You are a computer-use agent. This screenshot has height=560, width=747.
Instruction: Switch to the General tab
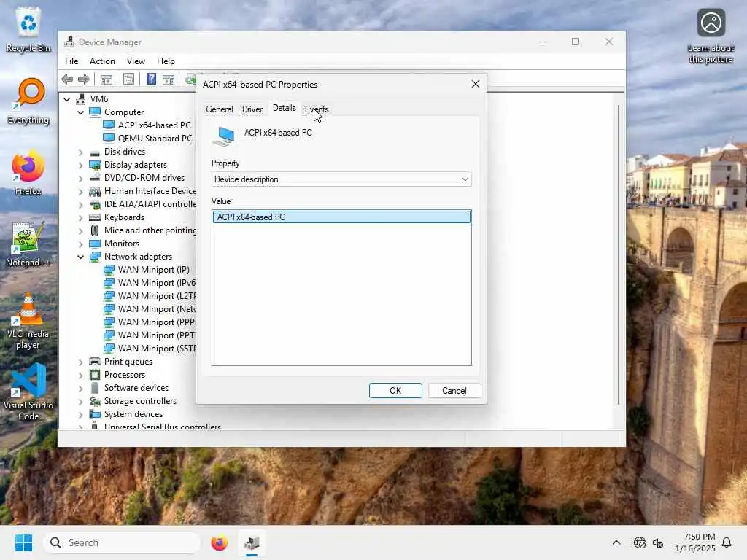pyautogui.click(x=219, y=109)
